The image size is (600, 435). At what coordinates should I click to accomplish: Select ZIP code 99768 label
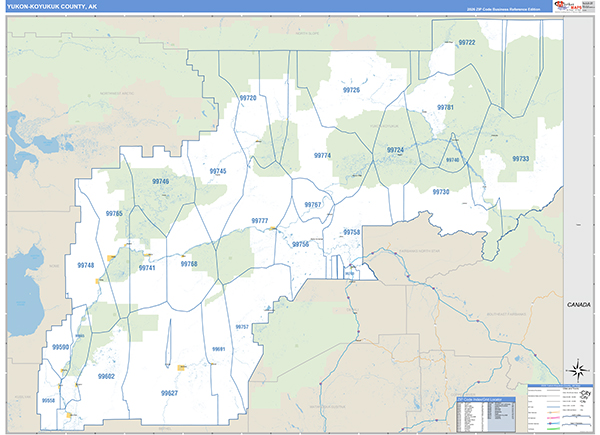tap(189, 264)
